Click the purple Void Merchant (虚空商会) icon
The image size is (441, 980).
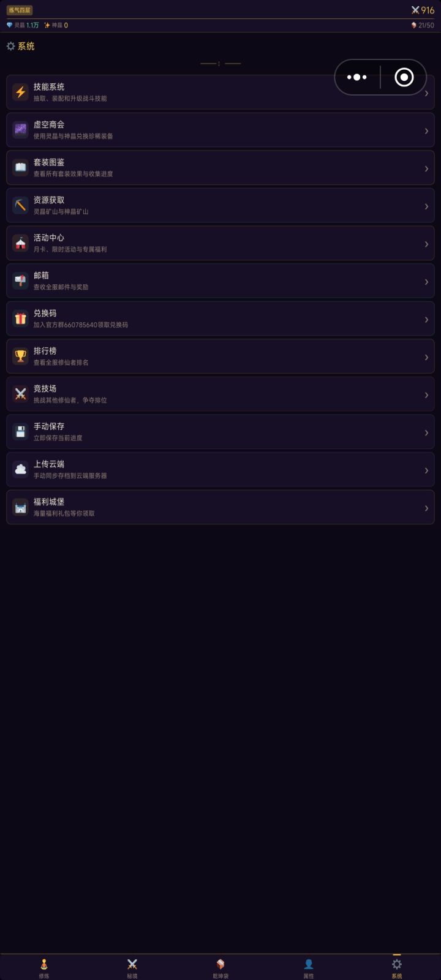(21, 130)
